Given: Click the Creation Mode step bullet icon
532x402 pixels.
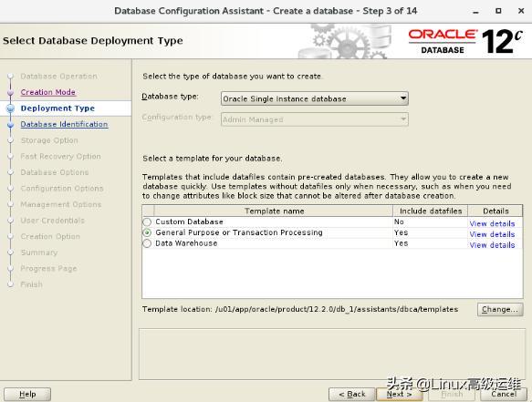Looking at the screenshot, I should pos(11,92).
